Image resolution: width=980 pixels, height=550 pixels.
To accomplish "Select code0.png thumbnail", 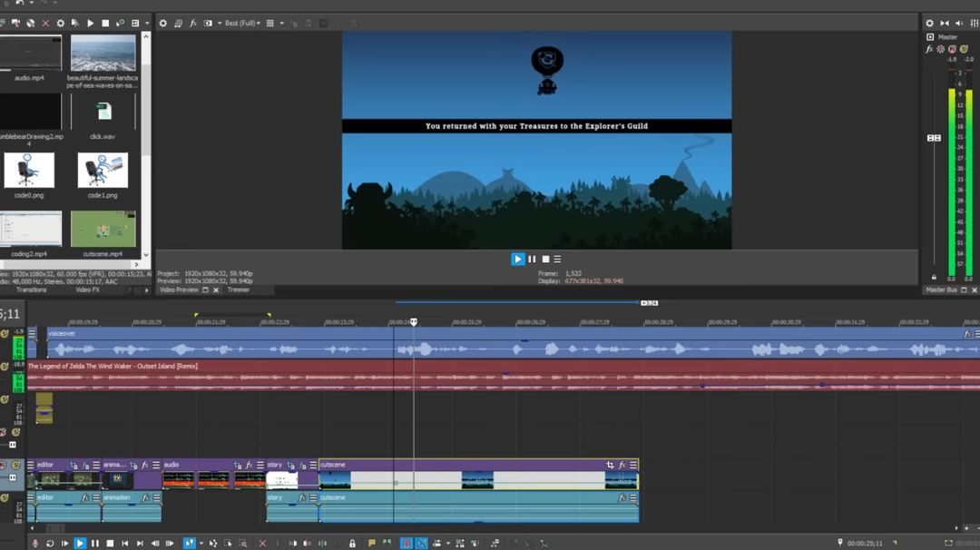I will [x=29, y=170].
